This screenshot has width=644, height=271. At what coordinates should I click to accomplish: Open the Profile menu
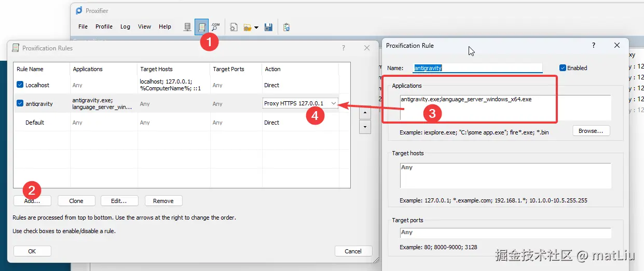tap(104, 26)
